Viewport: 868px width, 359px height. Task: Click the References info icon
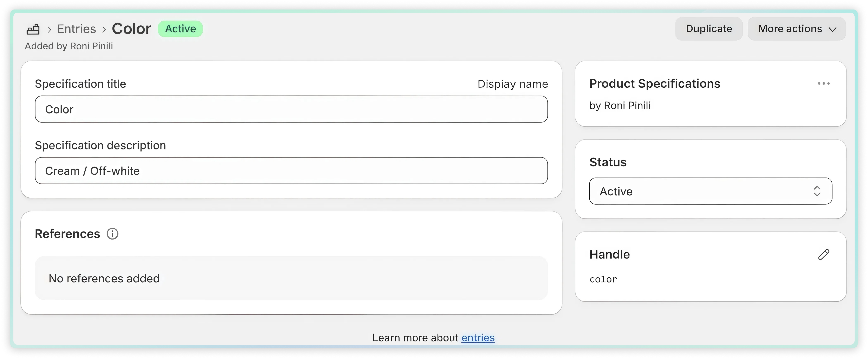coord(112,234)
